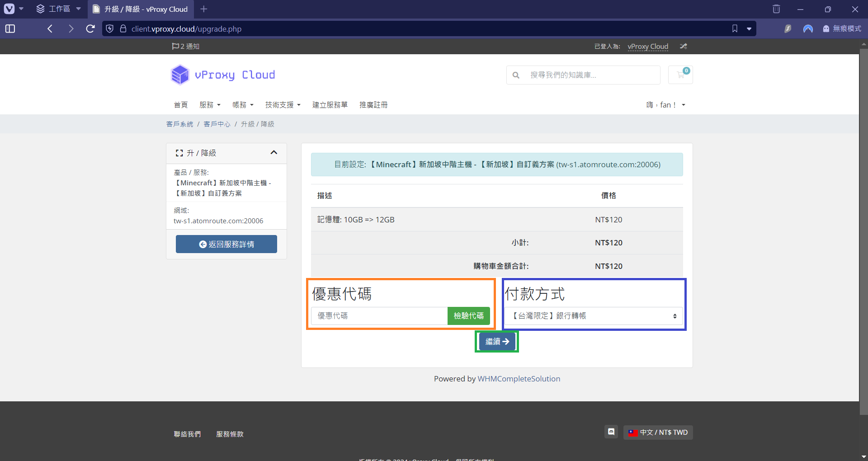Screen dimensions: 868x461
Task: Click the bookmark icon in address bar
Action: tap(735, 29)
